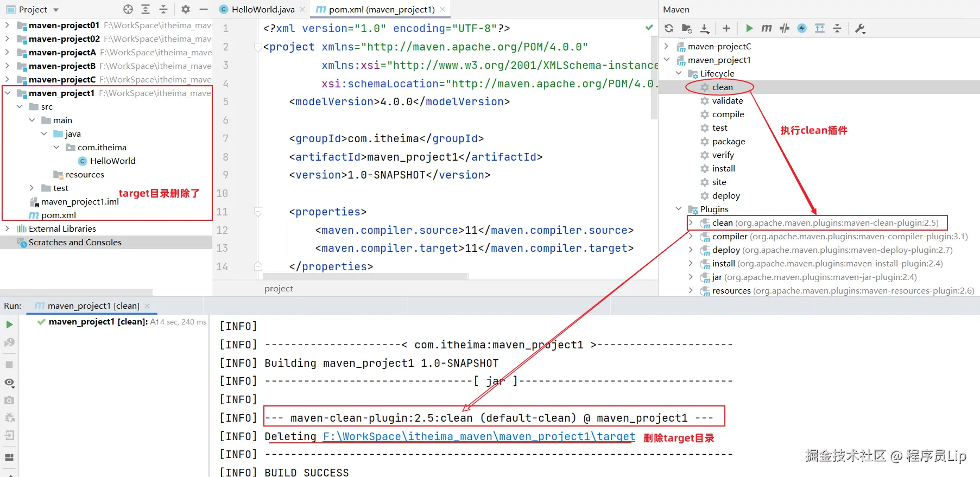Screen dimensions: 980x477
Task: Collapse all in Maven tool window
Action: 837,28
